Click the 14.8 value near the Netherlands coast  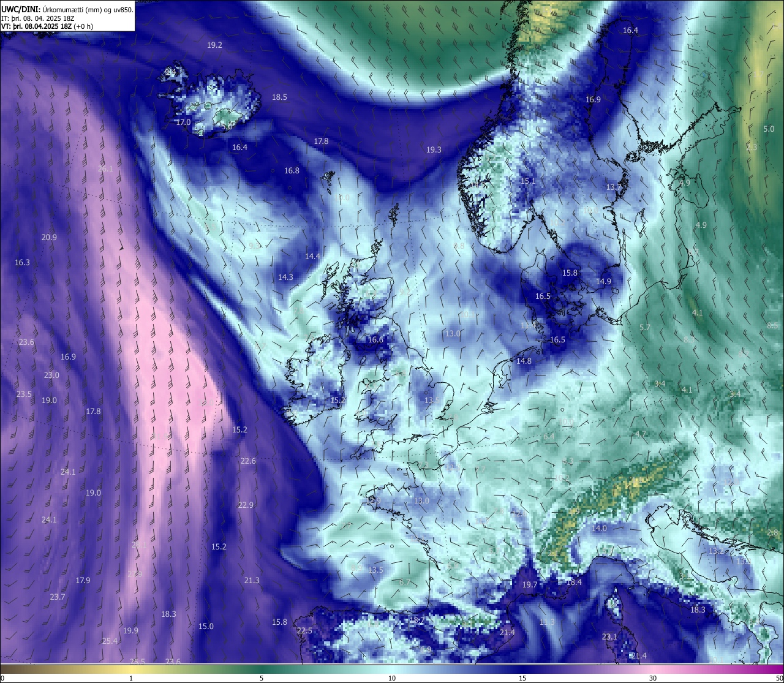point(524,361)
